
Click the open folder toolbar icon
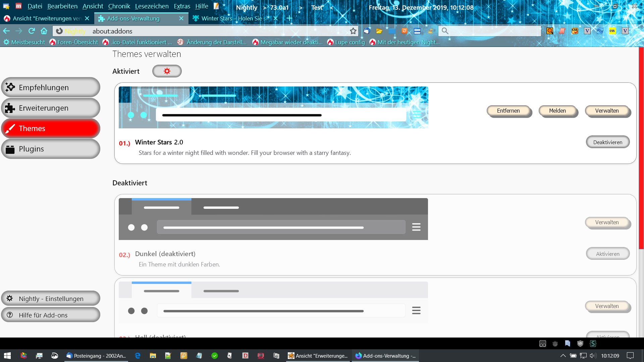tap(379, 31)
